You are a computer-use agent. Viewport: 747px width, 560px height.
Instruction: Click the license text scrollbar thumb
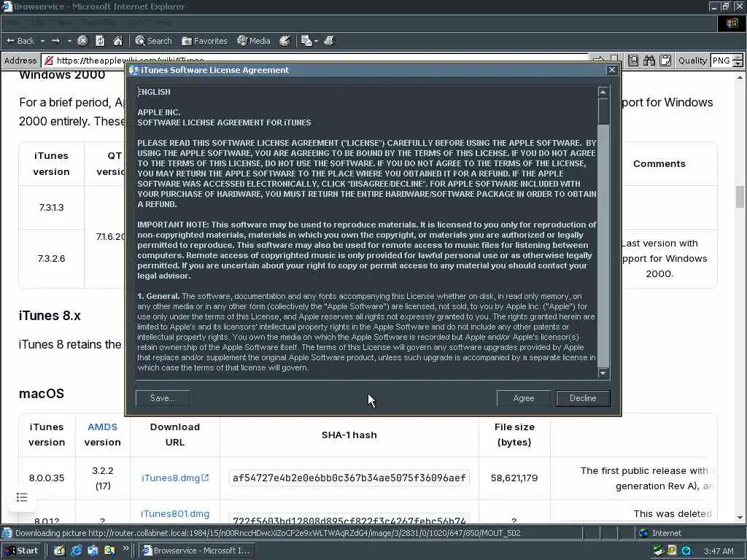(603, 112)
